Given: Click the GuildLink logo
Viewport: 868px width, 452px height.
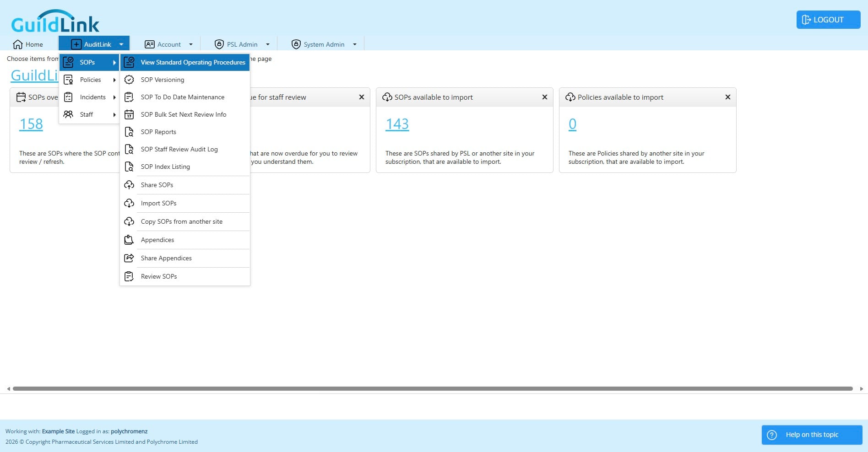Looking at the screenshot, I should point(55,21).
